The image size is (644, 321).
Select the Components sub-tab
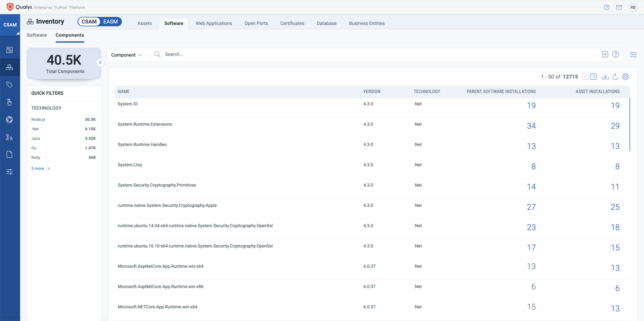pos(70,35)
